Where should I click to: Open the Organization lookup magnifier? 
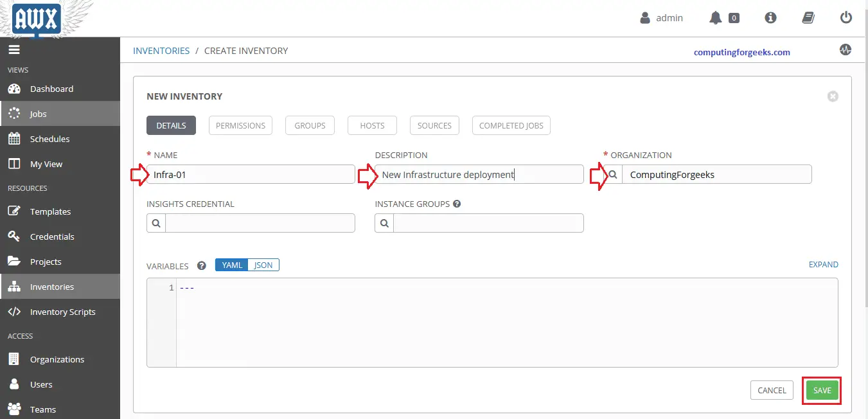click(x=612, y=174)
